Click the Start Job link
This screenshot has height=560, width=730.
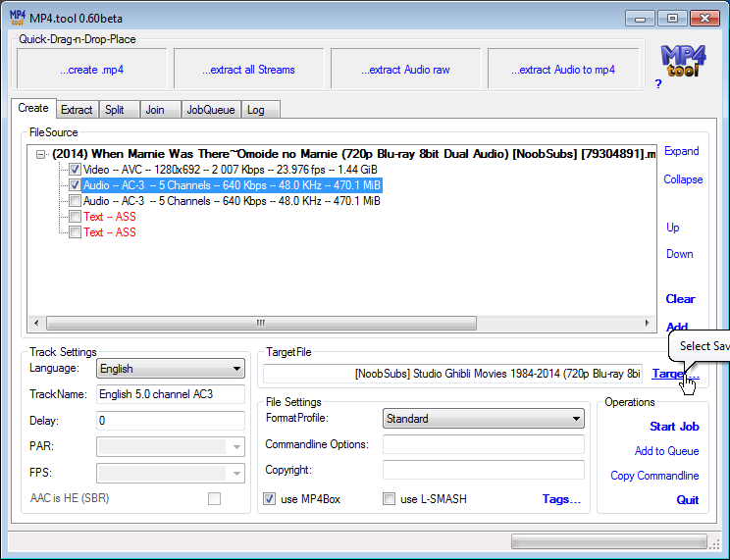(674, 427)
